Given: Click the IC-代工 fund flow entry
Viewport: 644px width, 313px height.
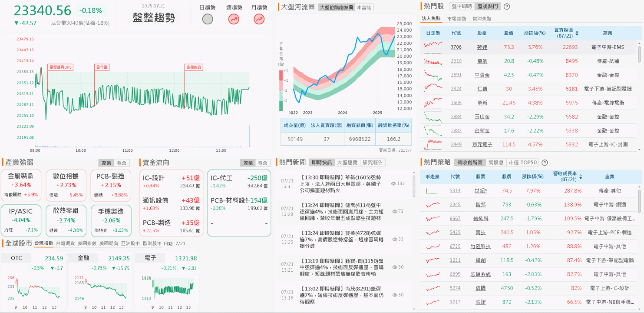Looking at the screenshot, I should pyautogui.click(x=238, y=181).
